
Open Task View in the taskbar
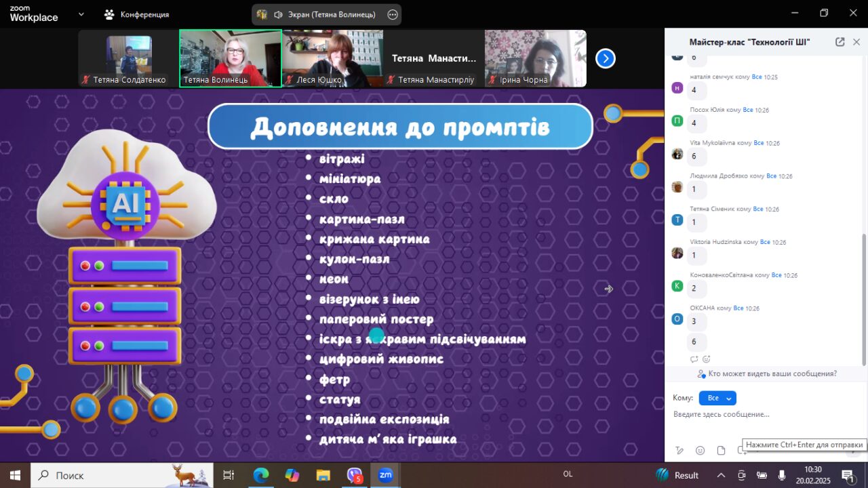point(229,475)
